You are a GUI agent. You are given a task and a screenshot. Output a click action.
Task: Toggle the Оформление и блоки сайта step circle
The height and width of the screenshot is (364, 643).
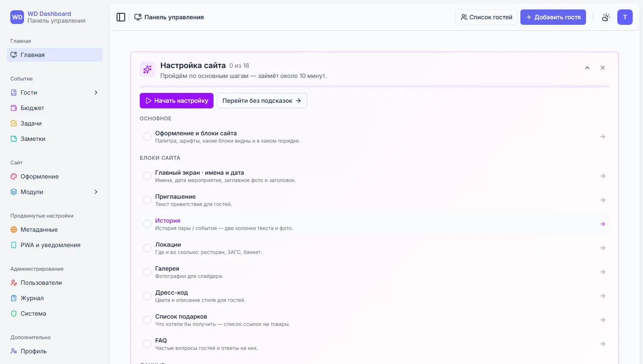[x=147, y=137]
